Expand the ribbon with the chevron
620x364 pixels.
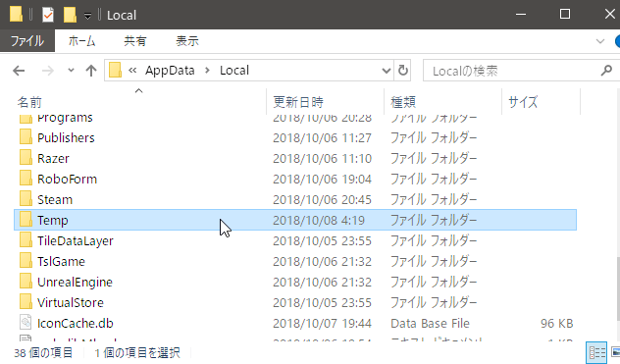pos(600,41)
